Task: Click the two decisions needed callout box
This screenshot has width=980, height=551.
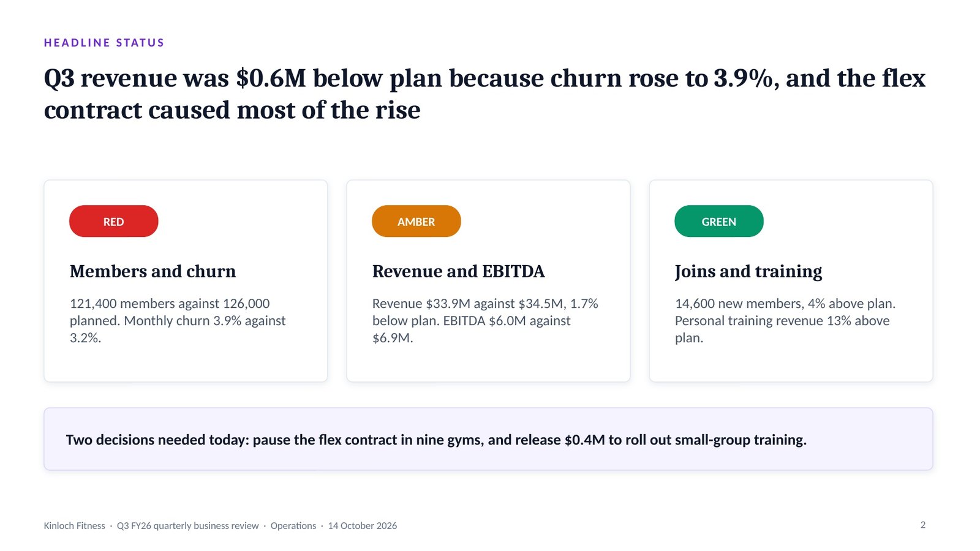Action: point(488,439)
